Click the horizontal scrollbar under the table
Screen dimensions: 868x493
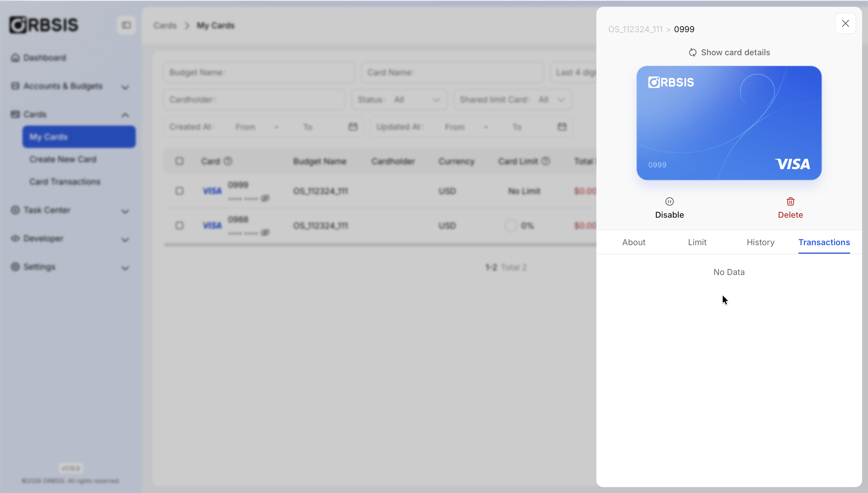[x=380, y=245]
